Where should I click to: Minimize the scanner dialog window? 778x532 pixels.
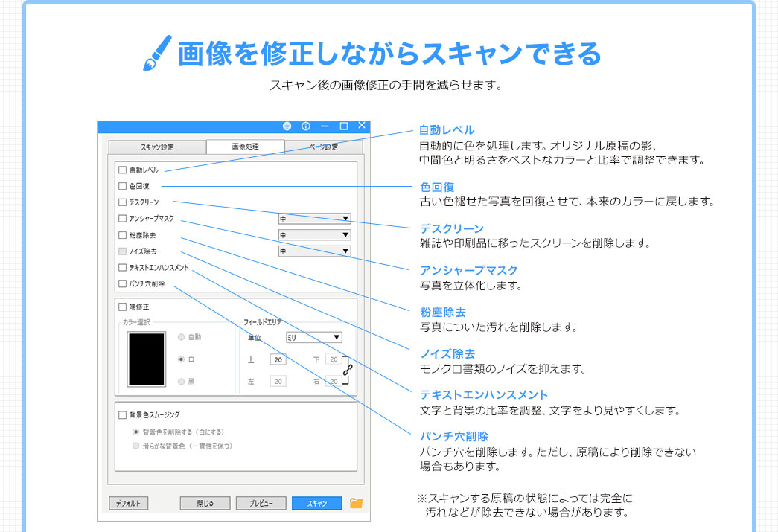tap(325, 126)
